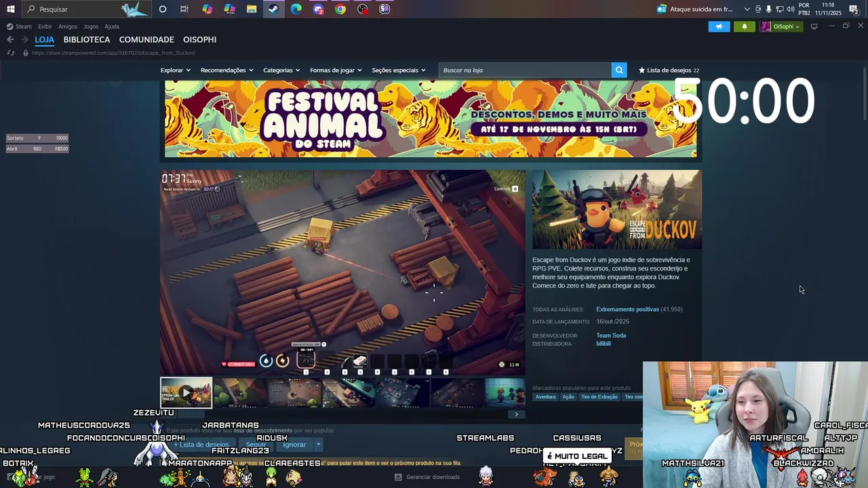Click the game video player area
This screenshot has height=488, width=868.
[x=342, y=272]
